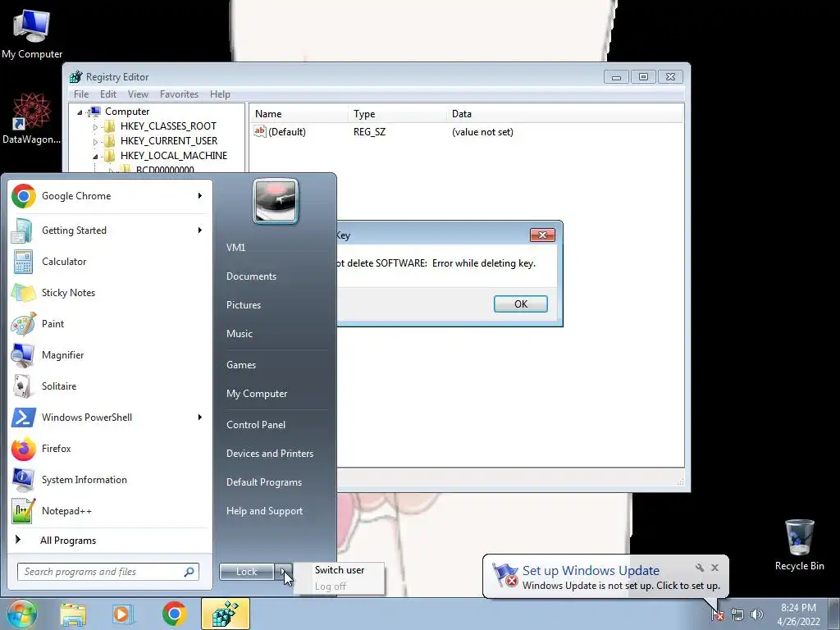Select DataWagon desktop shortcut

(32, 118)
